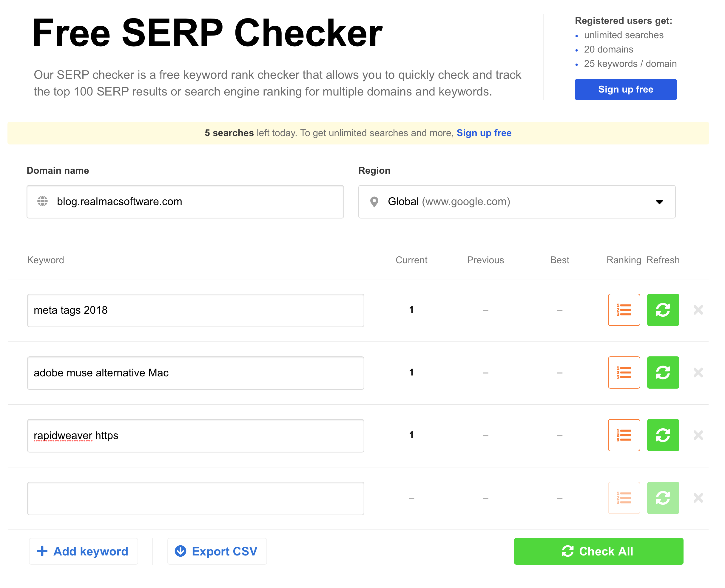Refresh the rapidweaver https keyword rank
The width and height of the screenshot is (725, 588).
663,435
